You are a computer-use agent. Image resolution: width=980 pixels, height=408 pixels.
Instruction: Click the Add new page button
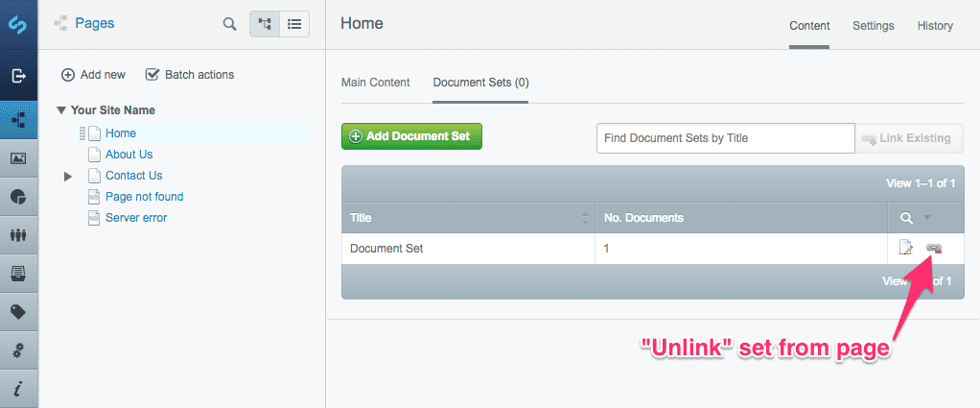(x=93, y=75)
